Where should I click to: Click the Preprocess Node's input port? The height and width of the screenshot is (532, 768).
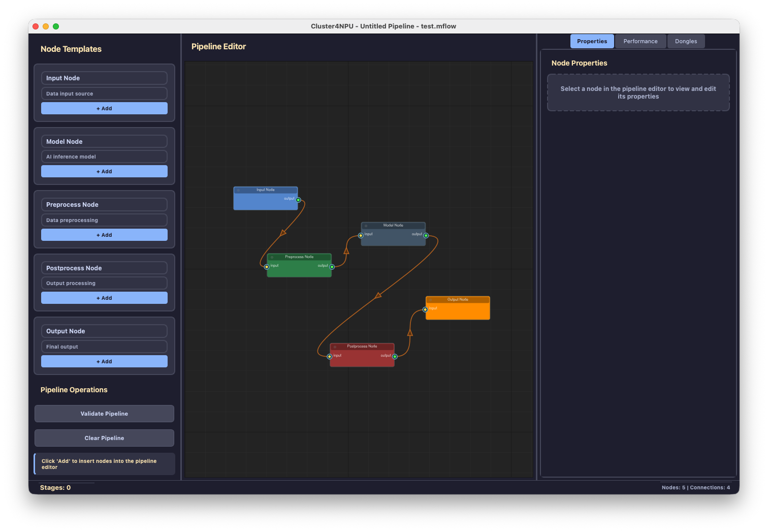pos(267,267)
